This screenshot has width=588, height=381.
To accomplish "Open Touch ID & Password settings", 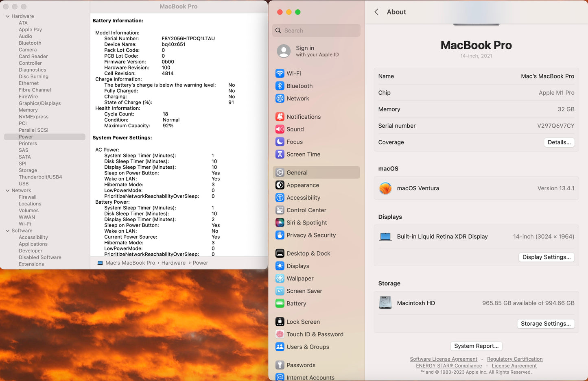I will (x=315, y=334).
